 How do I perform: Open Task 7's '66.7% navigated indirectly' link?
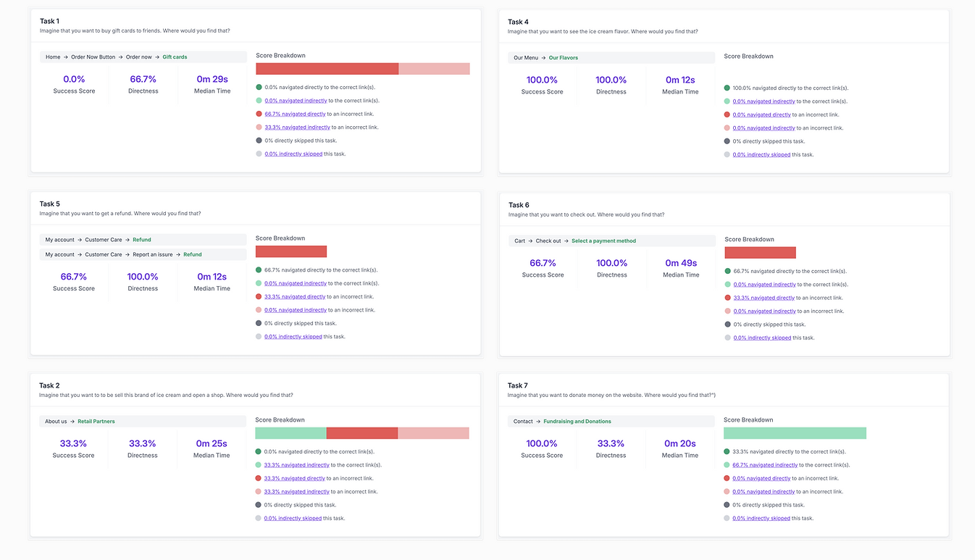(765, 465)
